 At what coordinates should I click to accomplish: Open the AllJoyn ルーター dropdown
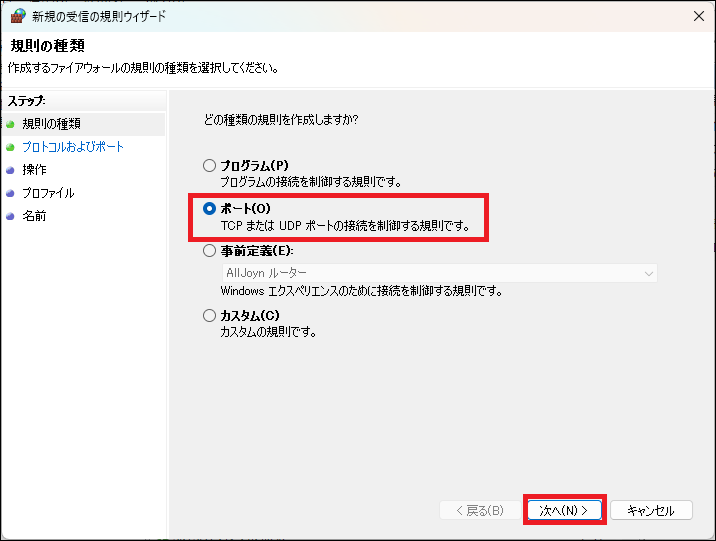439,273
